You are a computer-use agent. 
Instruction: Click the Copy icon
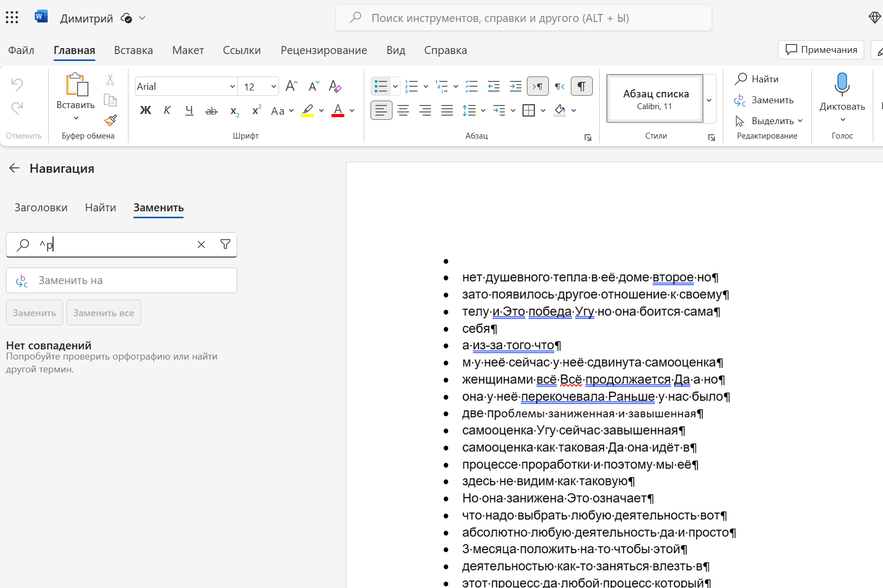point(110,100)
